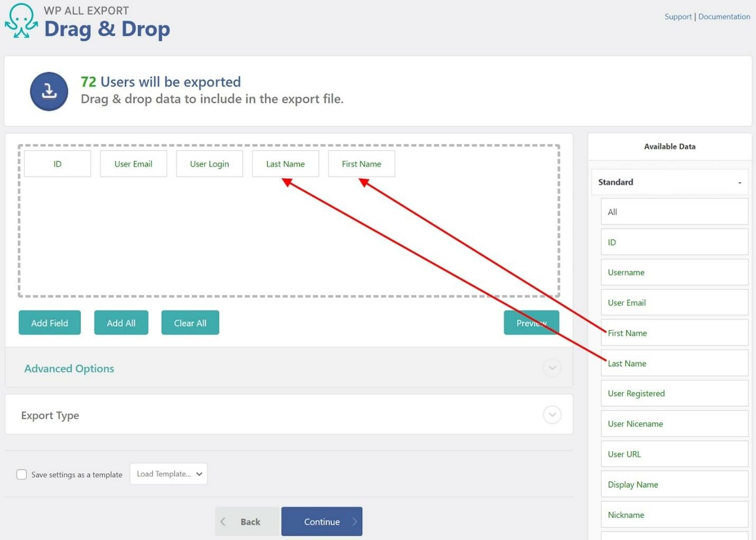Viewport: 756px width, 540px height.
Task: Click Nickname in Available Data
Action: click(675, 515)
